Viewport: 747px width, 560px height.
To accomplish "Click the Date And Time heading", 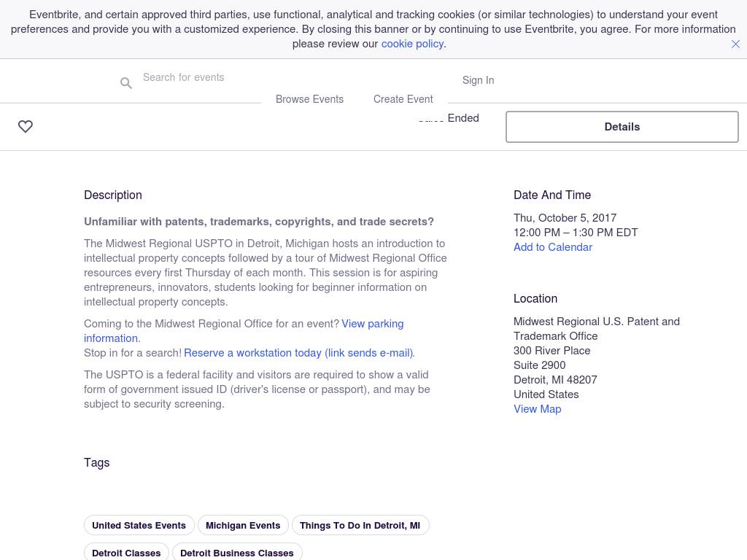I will point(552,195).
